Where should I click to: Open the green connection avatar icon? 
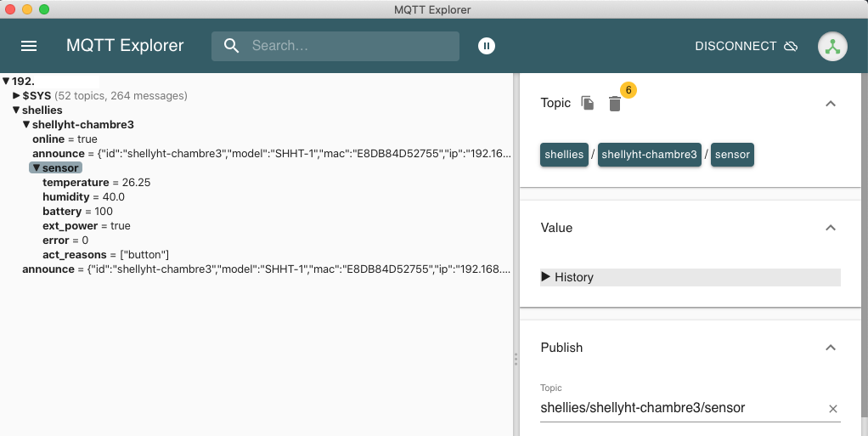pos(832,46)
